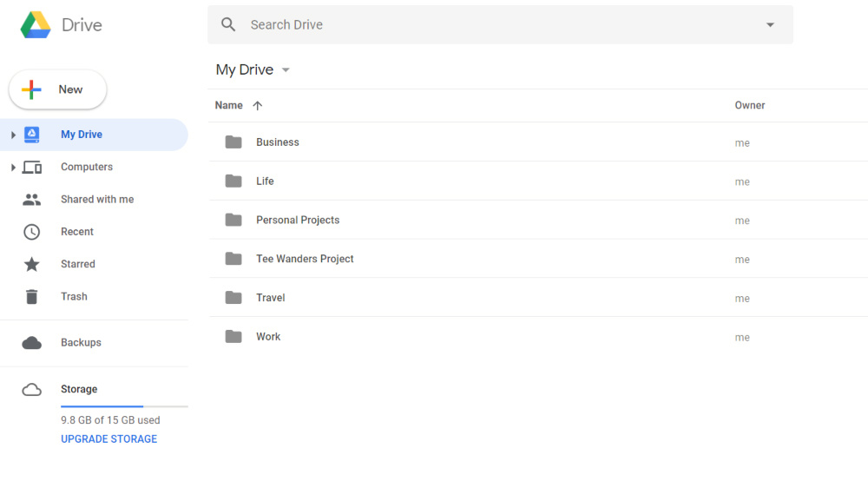This screenshot has width=868, height=488.
Task: Click the Trash bin icon
Action: (x=32, y=297)
